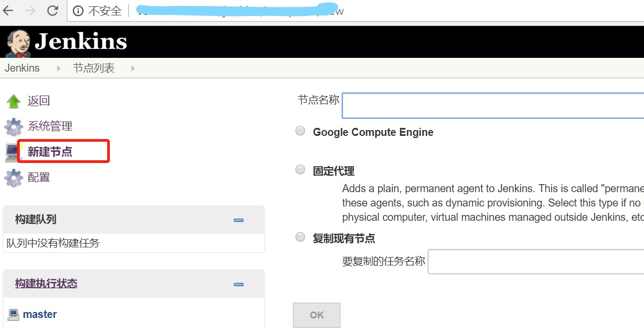The image size is (644, 328).
Task: Click the 构建队列 panel title
Action: tap(36, 219)
